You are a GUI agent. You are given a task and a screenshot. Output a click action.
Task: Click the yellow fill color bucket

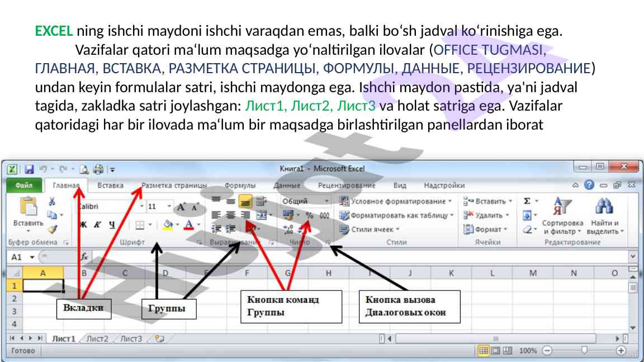pyautogui.click(x=167, y=225)
